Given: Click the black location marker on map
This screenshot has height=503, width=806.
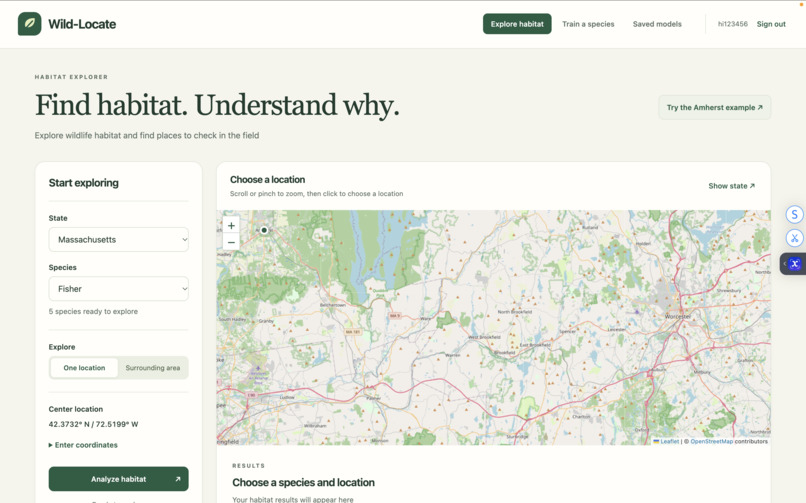Looking at the screenshot, I should [264, 230].
